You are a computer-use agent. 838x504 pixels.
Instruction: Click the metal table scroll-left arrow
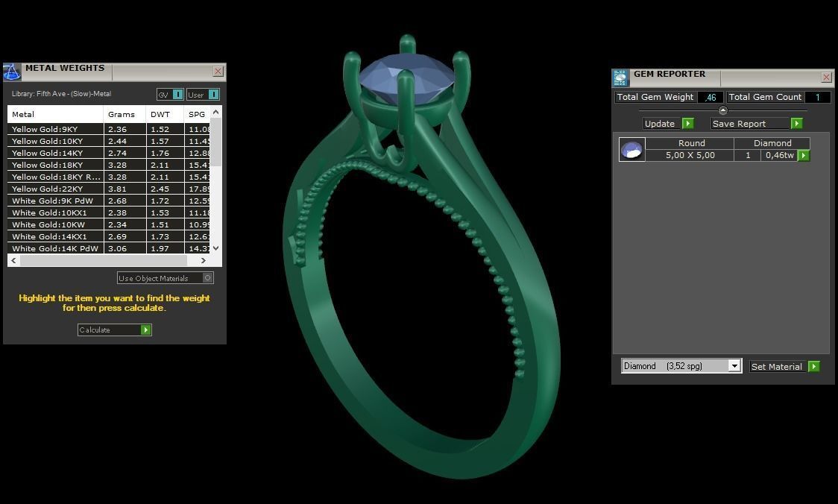[x=14, y=261]
